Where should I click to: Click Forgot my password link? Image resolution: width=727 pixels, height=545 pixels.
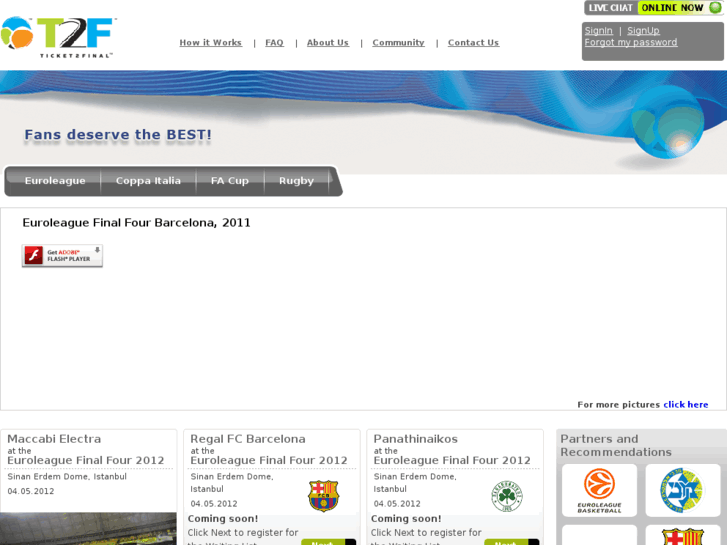tap(631, 42)
